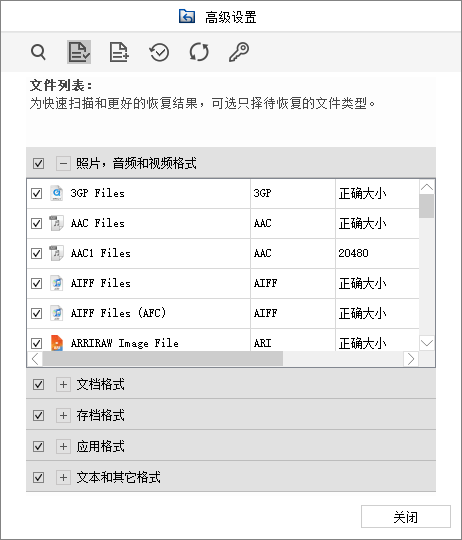Open the add file type icon

119,52
